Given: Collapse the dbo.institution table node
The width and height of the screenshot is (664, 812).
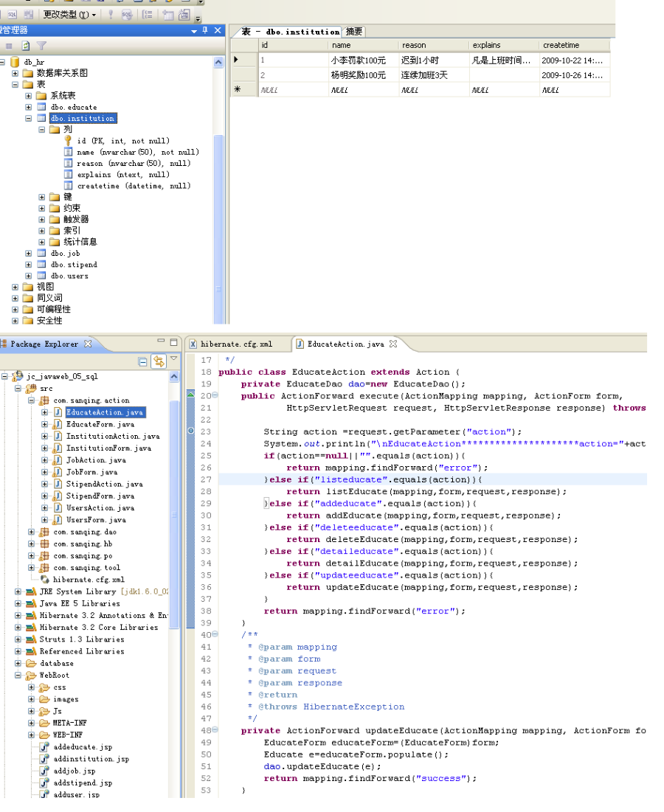Looking at the screenshot, I should (x=29, y=119).
